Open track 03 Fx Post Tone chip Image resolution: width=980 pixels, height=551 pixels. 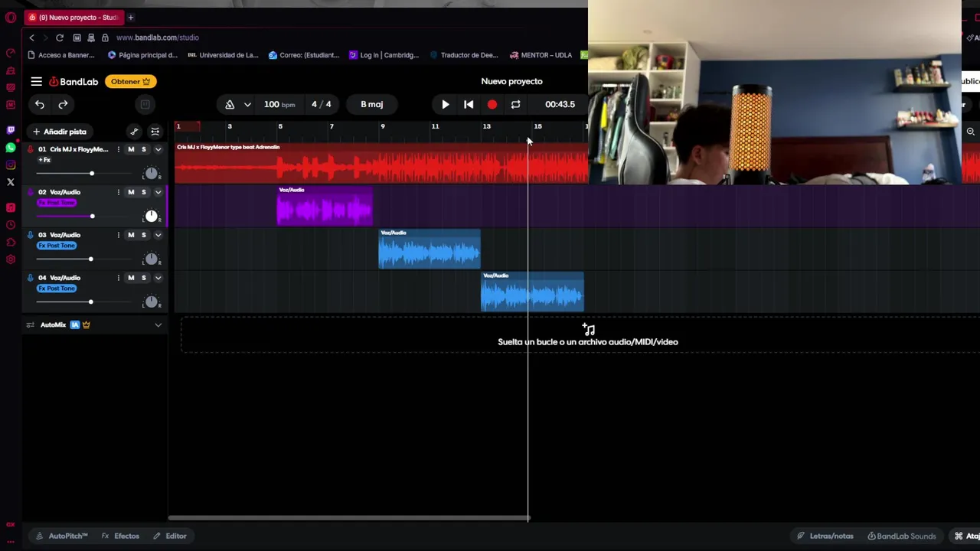[x=57, y=246]
